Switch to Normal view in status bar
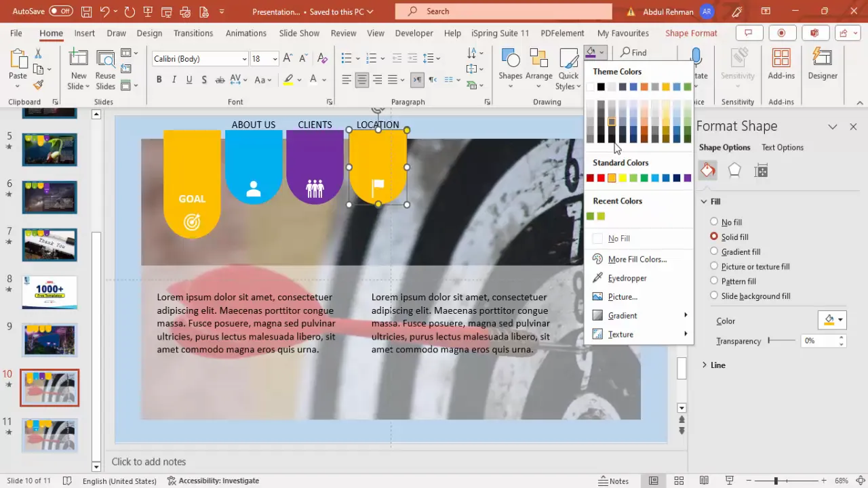This screenshot has height=488, width=868. 653,481
